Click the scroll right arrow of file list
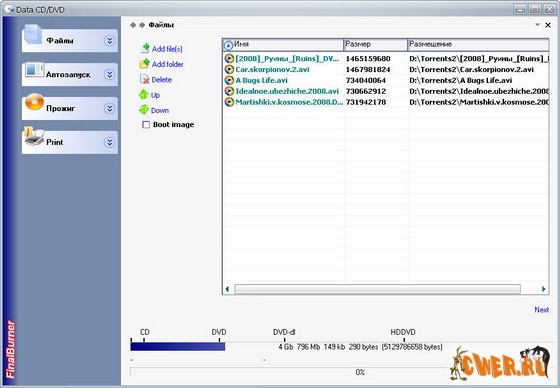The height and width of the screenshot is (388, 560). 544,289
